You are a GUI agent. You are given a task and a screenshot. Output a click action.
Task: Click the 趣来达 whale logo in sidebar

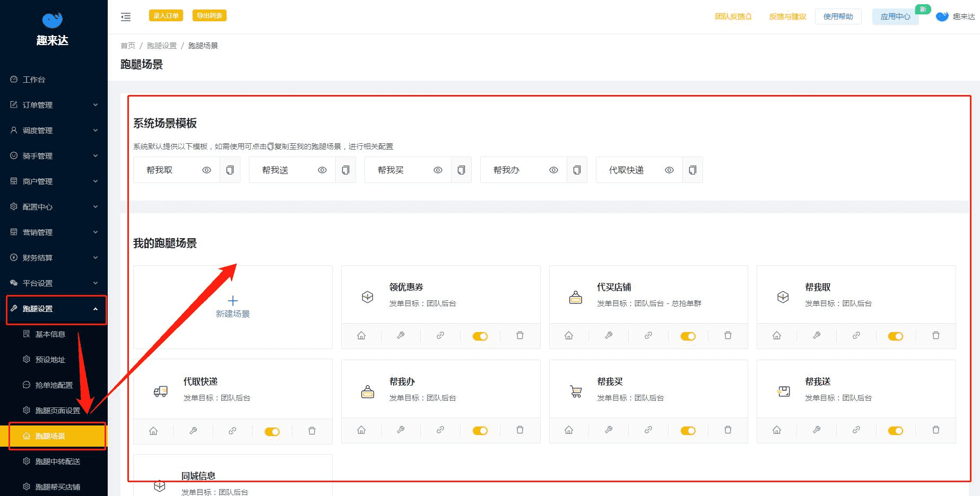coord(53,20)
